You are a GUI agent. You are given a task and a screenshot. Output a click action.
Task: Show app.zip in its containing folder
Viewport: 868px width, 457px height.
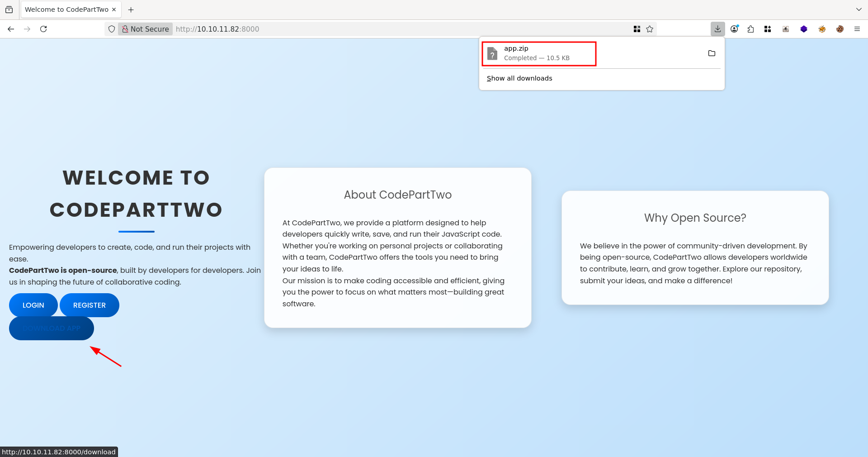pos(712,53)
